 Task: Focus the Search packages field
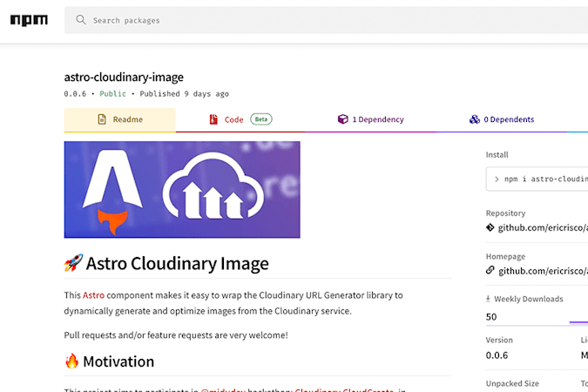click(x=327, y=20)
